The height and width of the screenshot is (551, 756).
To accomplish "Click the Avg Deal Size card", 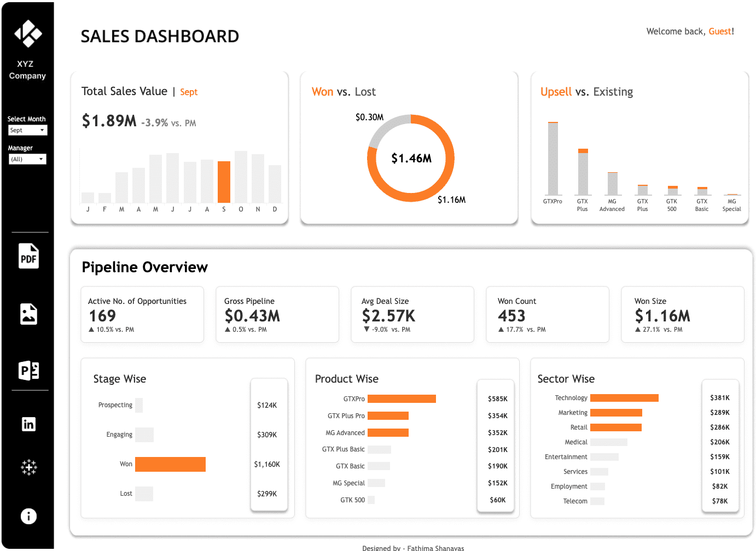I will [x=412, y=314].
